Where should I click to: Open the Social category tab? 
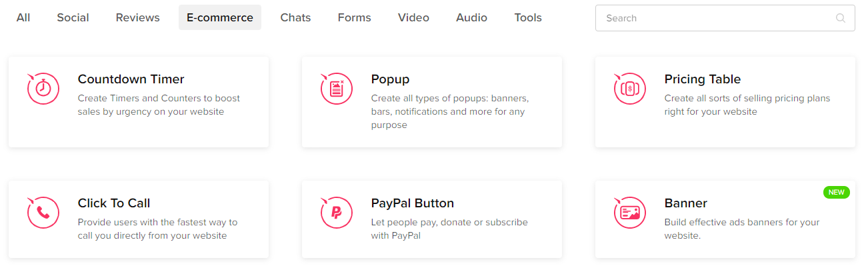[73, 17]
